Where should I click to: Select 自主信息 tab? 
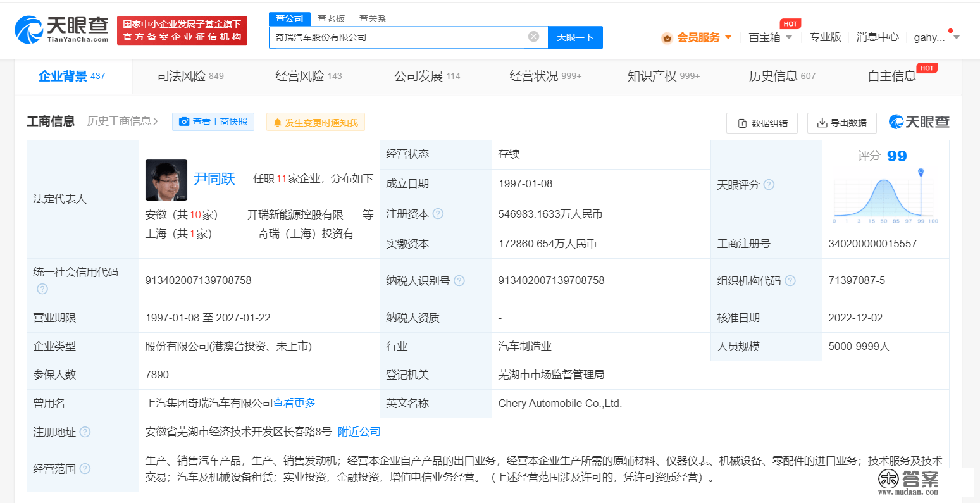(x=892, y=76)
